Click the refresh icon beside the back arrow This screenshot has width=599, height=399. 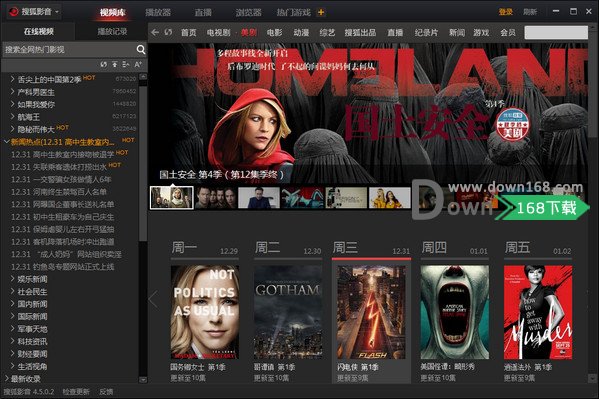[168, 32]
